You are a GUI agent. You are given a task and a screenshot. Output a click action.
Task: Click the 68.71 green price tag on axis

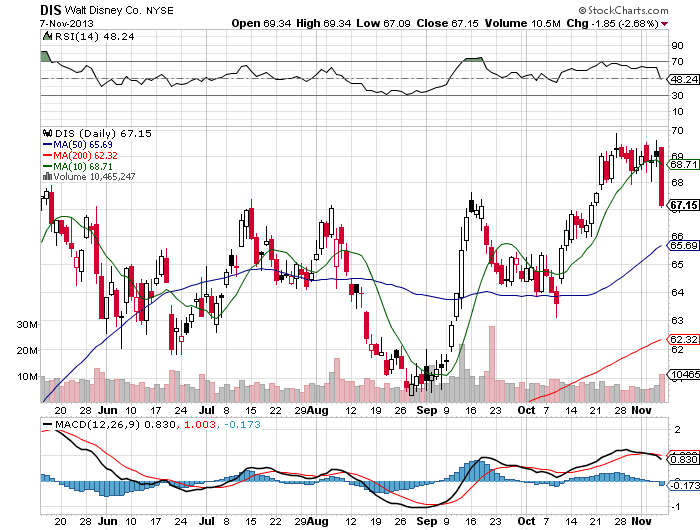tap(683, 164)
